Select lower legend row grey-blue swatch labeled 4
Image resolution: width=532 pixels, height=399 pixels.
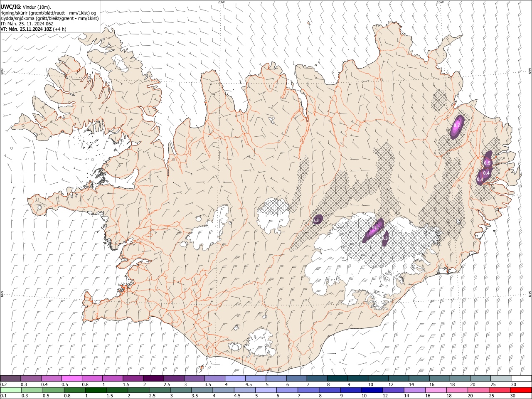click(x=224, y=390)
